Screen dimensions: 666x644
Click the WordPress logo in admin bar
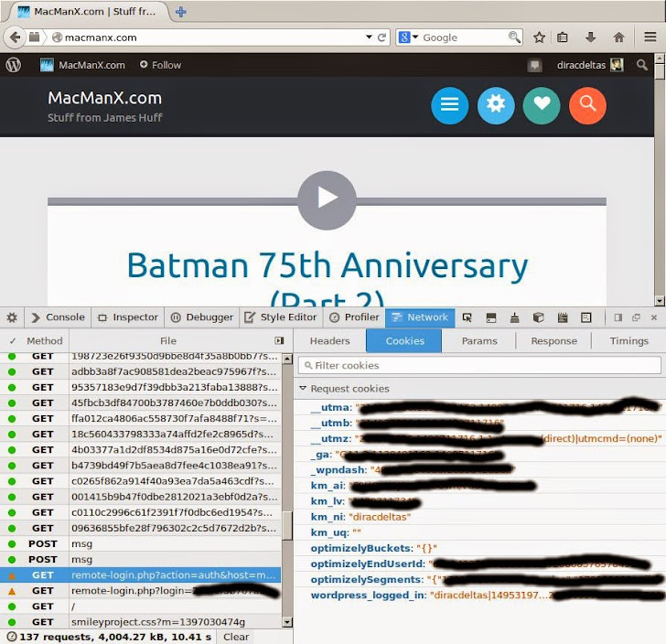(x=13, y=65)
